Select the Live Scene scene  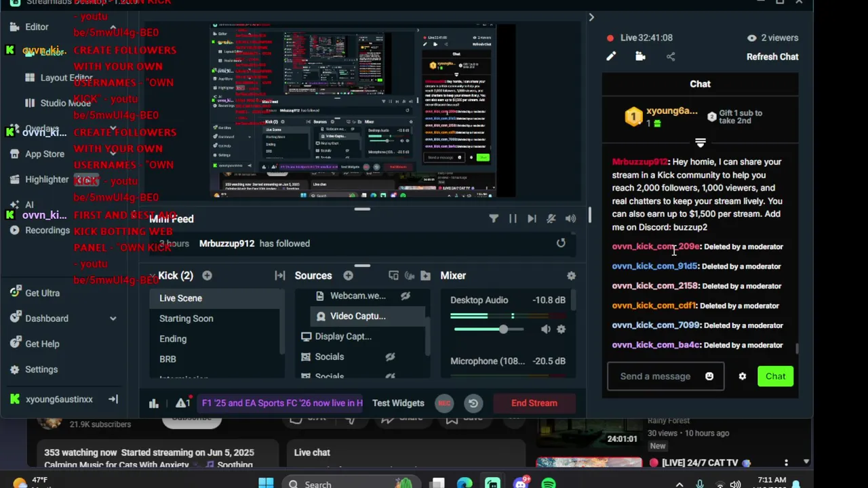tap(214, 298)
